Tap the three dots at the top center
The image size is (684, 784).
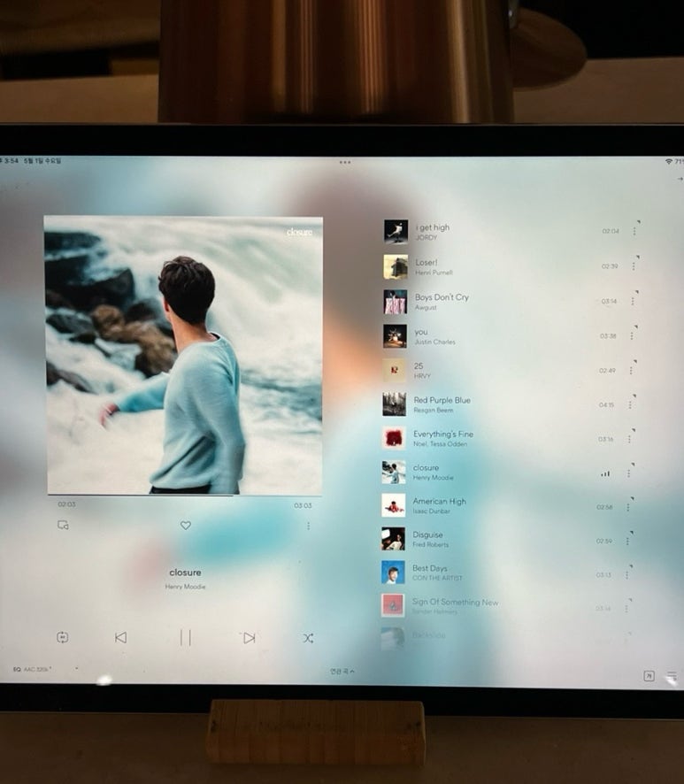[x=345, y=163]
